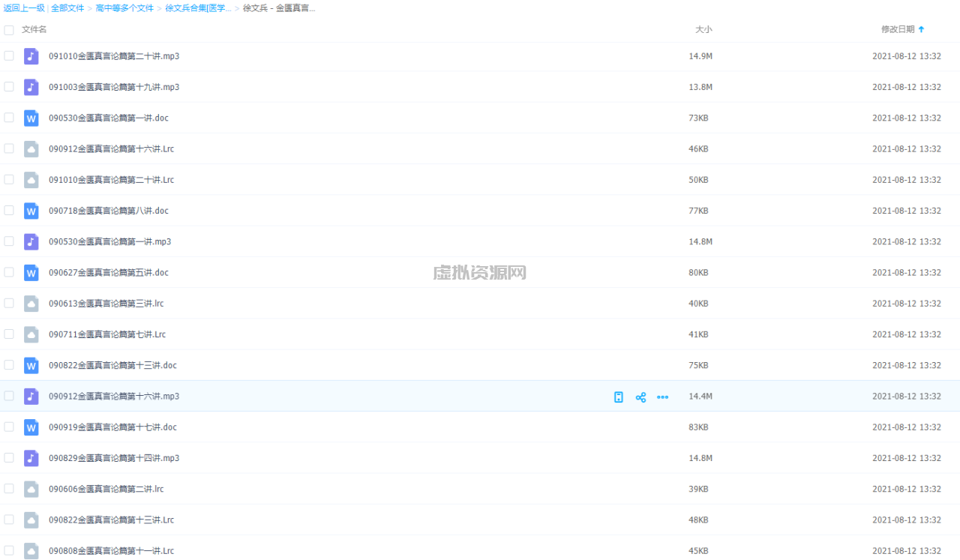Click the Word icon for 090919第十七讲.doc
This screenshot has height=560, width=960.
(31, 427)
